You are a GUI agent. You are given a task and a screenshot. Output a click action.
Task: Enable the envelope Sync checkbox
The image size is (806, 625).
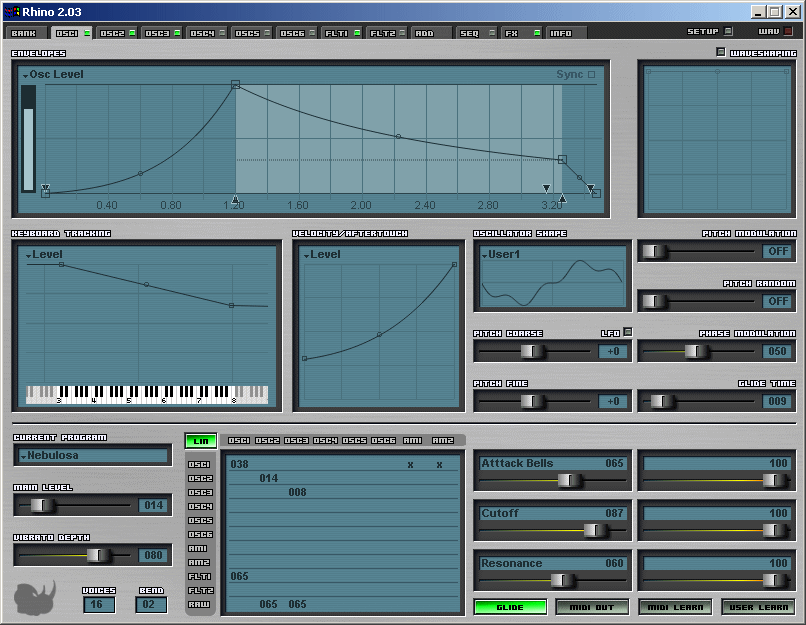pyautogui.click(x=592, y=75)
